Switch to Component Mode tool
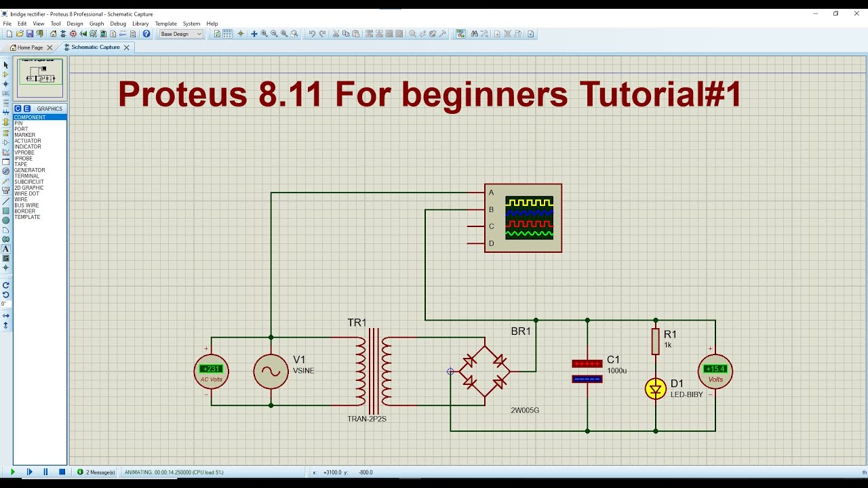This screenshot has height=488, width=868. pyautogui.click(x=6, y=75)
